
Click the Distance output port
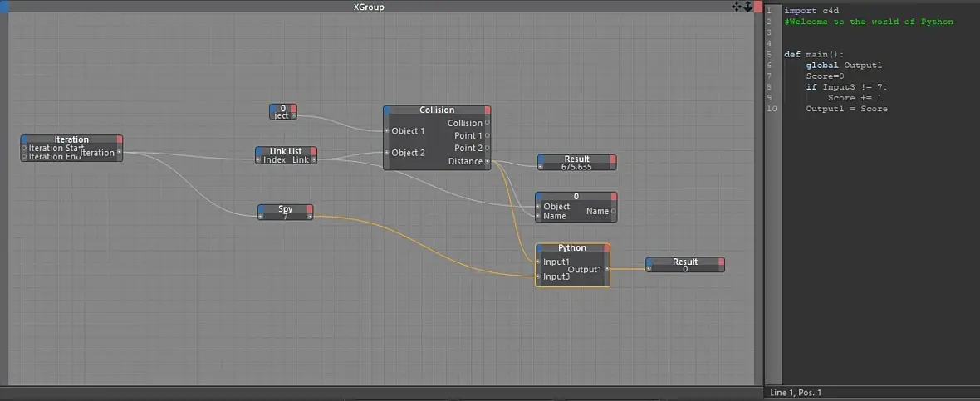[488, 161]
